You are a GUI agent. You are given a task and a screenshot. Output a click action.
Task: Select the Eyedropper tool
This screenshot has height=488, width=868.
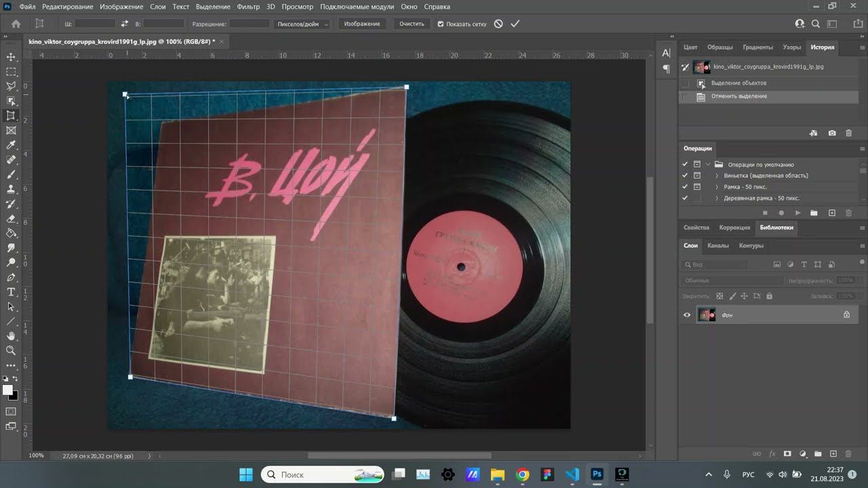[x=11, y=145]
